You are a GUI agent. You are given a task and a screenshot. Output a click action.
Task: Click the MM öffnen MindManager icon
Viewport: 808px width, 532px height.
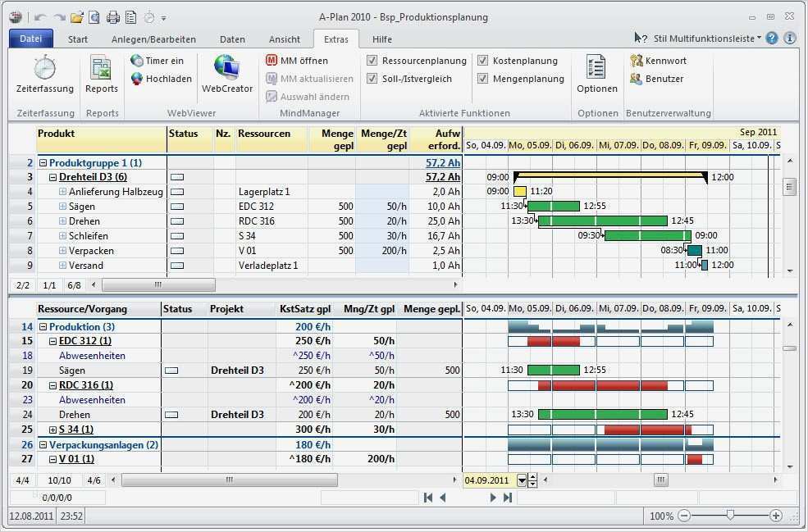(x=290, y=60)
